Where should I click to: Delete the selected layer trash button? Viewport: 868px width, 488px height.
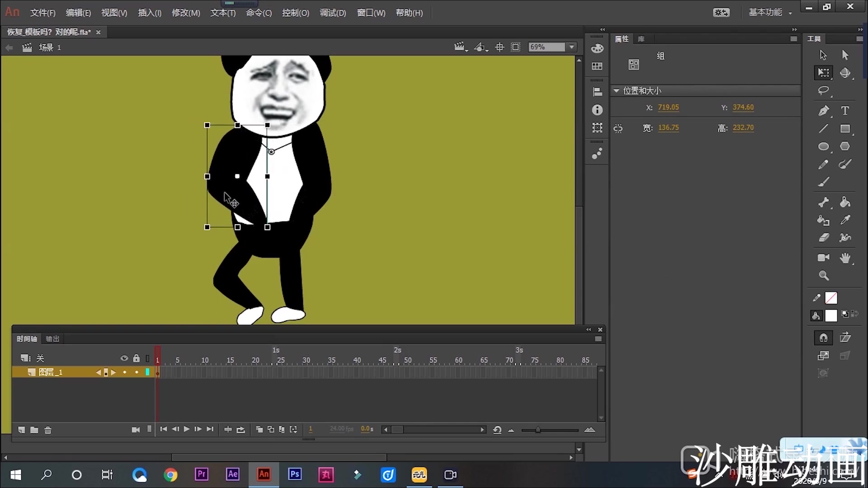click(x=48, y=430)
